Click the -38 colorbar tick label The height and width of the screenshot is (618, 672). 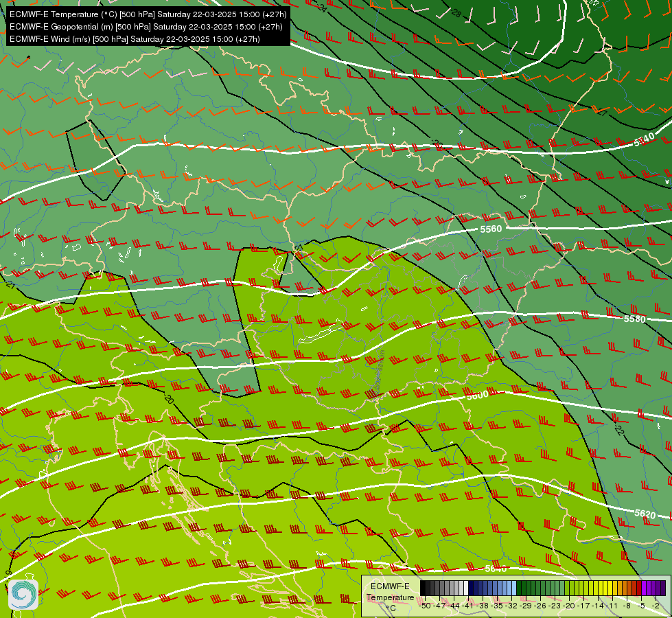(483, 606)
